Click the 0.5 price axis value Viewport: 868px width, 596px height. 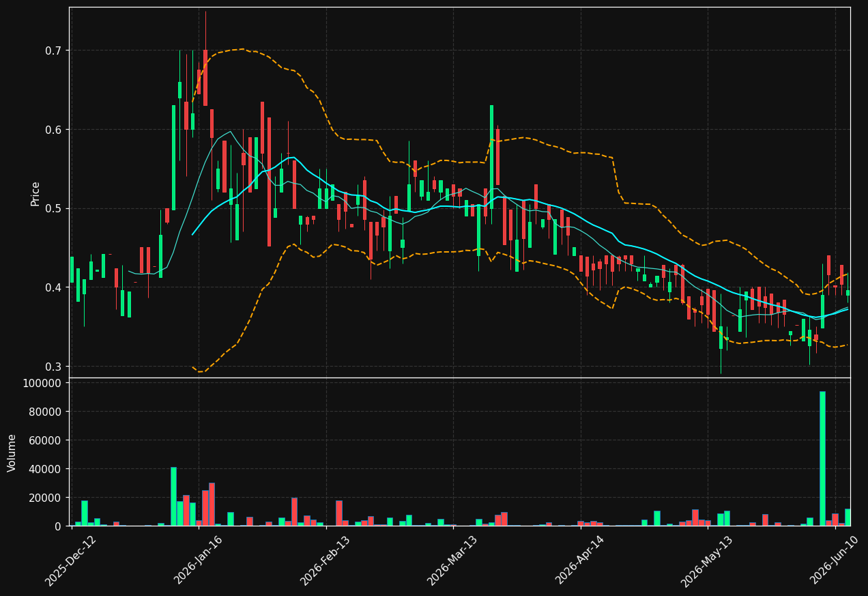point(53,208)
